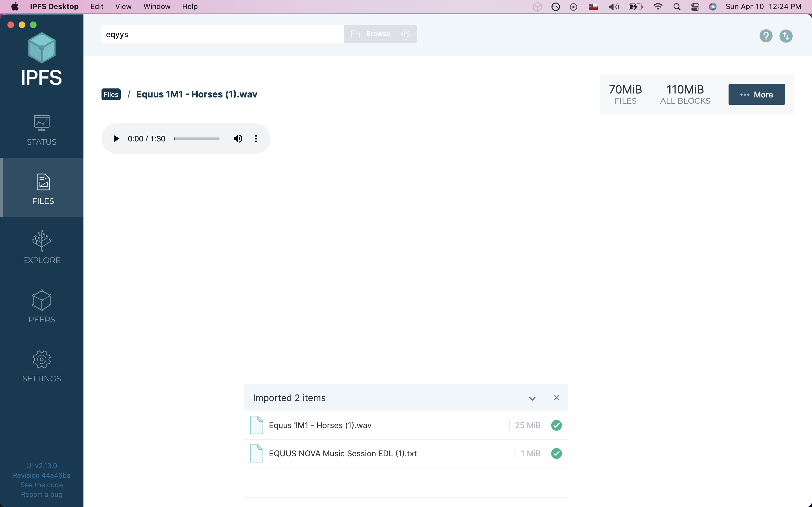Click the IPFS cube logo
Image resolution: width=812 pixels, height=507 pixels.
[42, 48]
